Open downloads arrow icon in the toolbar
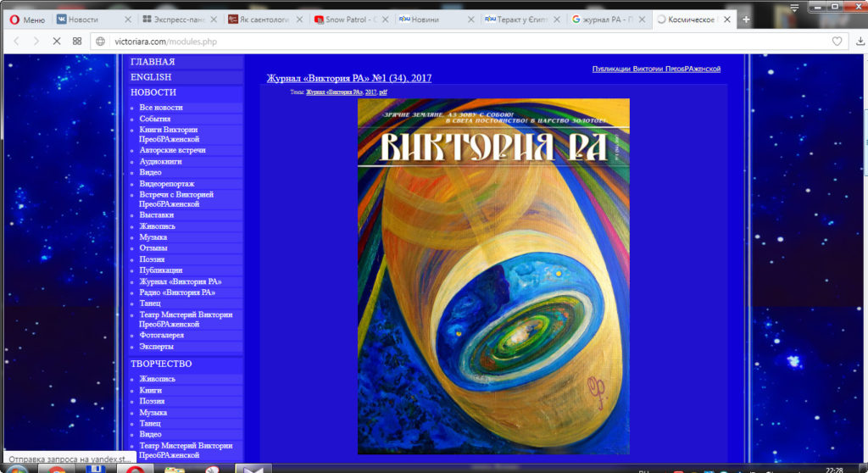This screenshot has width=868, height=473. pyautogui.click(x=860, y=41)
